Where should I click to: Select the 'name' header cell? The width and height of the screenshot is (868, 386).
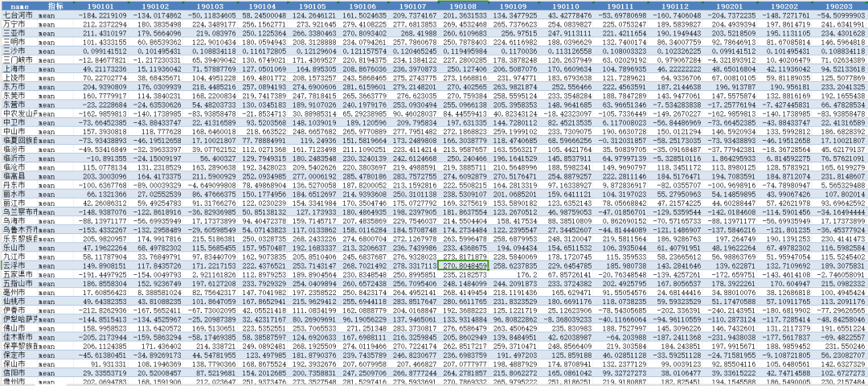click(19, 5)
